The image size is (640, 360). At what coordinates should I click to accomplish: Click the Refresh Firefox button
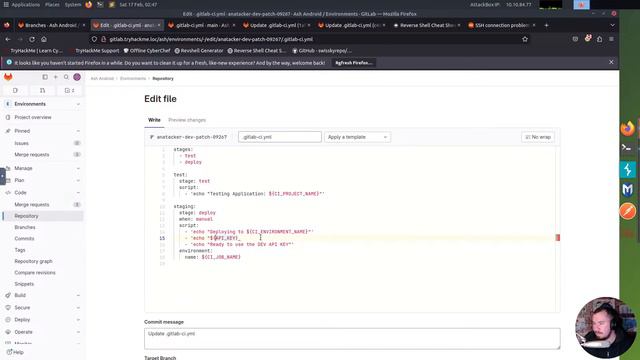[x=353, y=63]
